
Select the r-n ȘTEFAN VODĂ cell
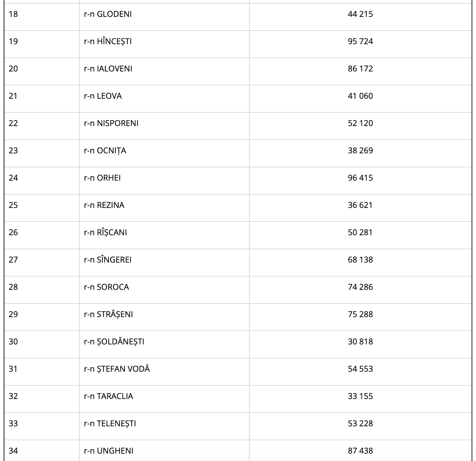click(x=117, y=369)
